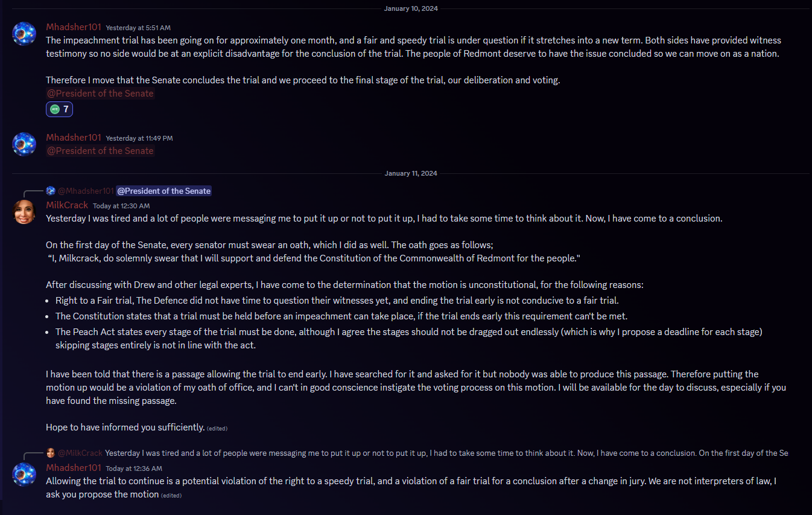Click @President of the Senate mention in the 11:49 PM message
812x515 pixels.
point(100,151)
